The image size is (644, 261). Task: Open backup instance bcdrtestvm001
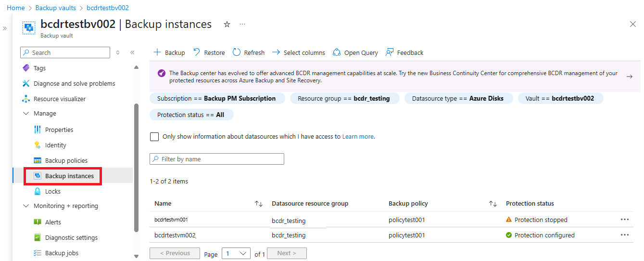point(171,220)
